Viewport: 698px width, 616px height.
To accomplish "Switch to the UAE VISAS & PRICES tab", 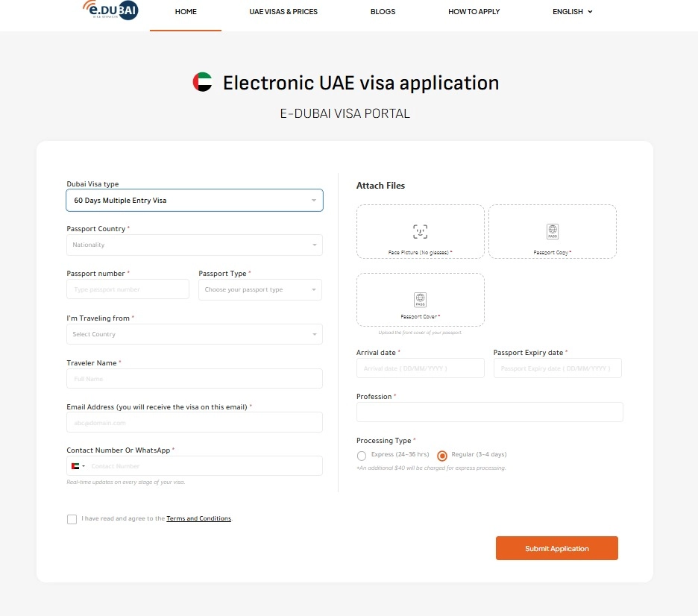I will [283, 12].
